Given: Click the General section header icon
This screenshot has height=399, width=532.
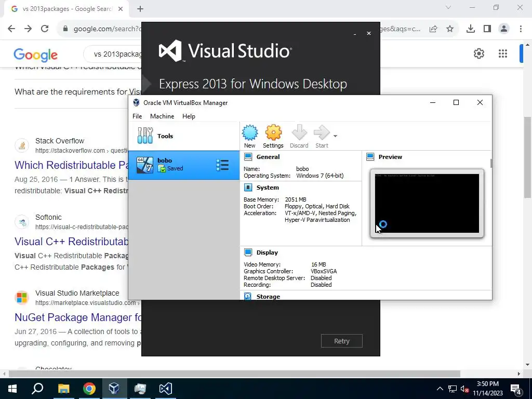Looking at the screenshot, I should pyautogui.click(x=248, y=157).
